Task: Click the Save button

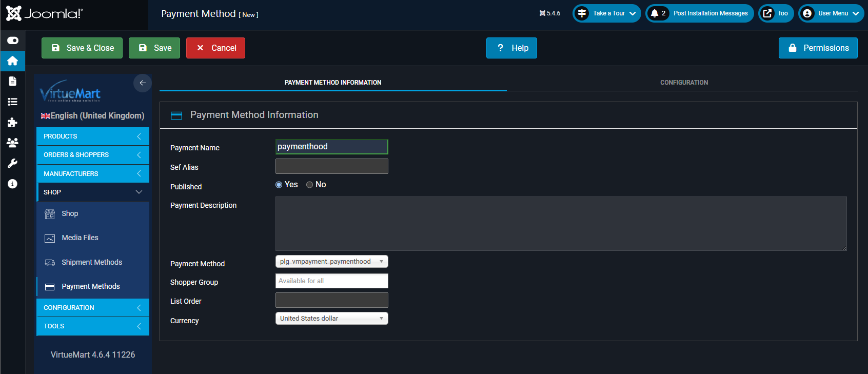Action: [x=154, y=48]
